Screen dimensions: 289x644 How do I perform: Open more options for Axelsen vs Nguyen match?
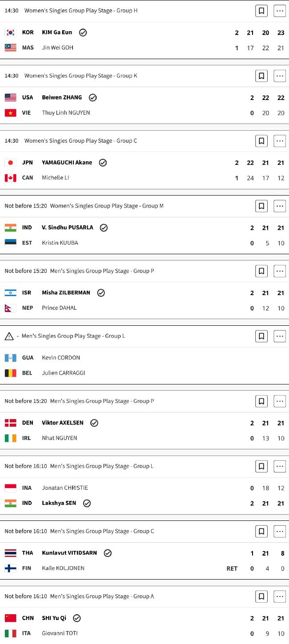point(280,401)
